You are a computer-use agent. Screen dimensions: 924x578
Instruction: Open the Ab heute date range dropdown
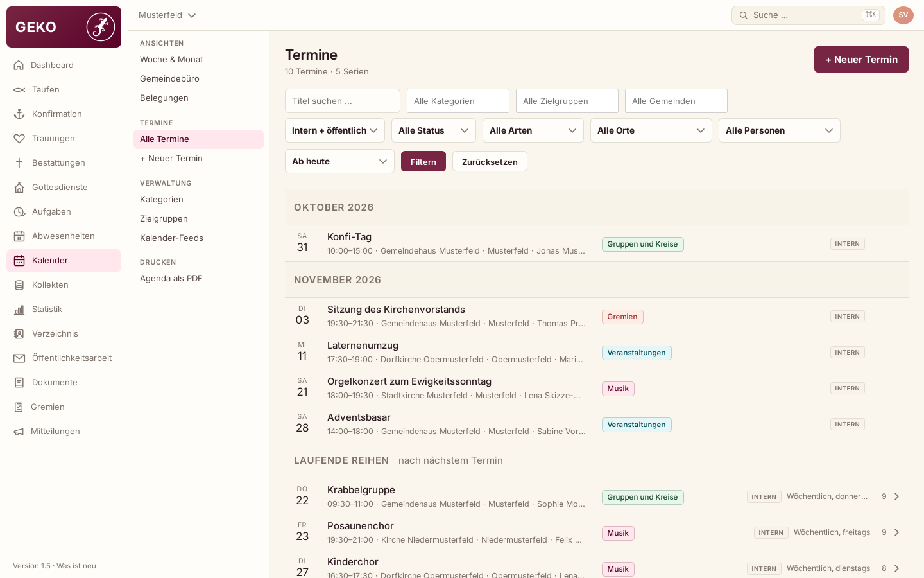[x=339, y=161]
